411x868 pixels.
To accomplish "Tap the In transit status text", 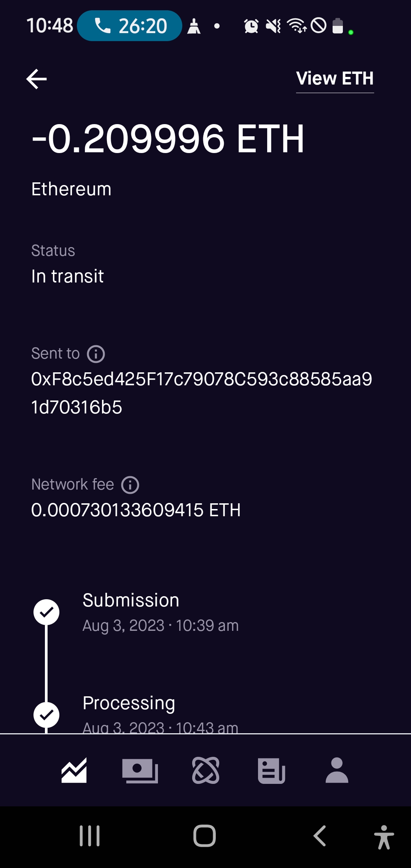I will (x=67, y=276).
